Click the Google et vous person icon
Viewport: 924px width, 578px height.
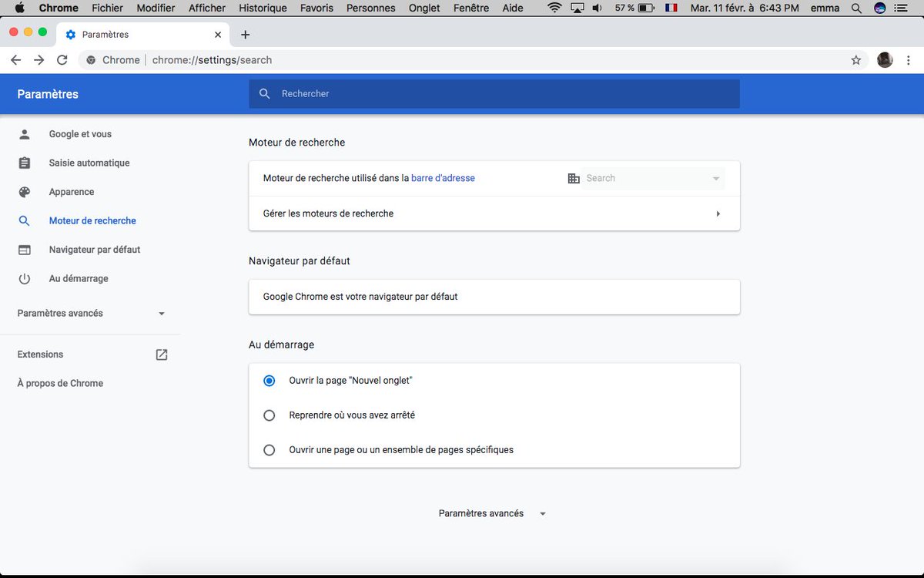pyautogui.click(x=25, y=134)
